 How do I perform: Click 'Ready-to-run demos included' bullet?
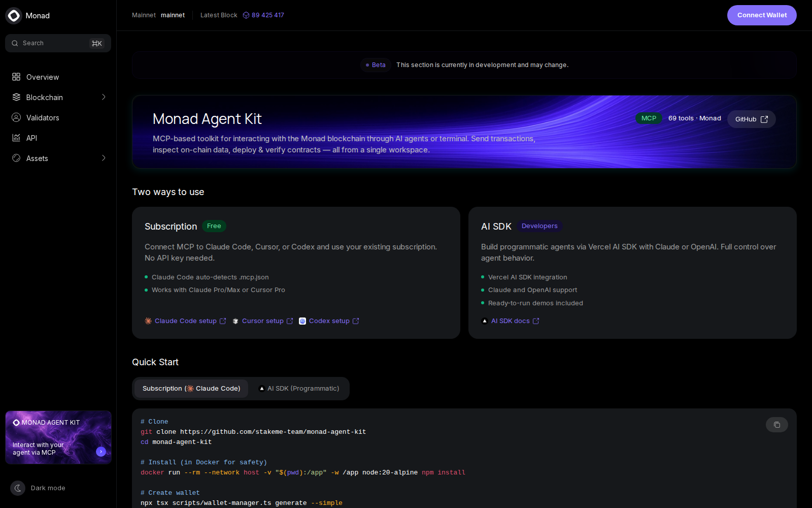pos(535,303)
